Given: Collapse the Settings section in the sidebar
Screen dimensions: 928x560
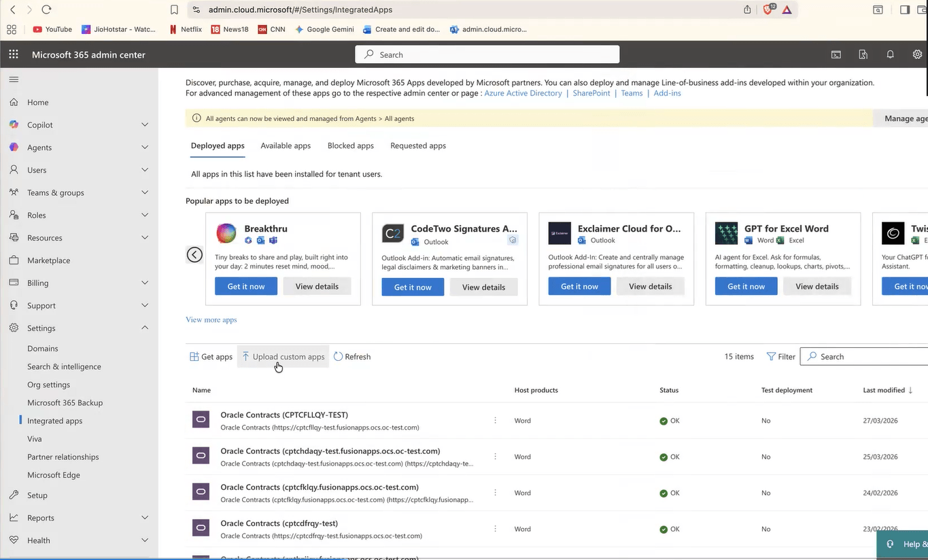Looking at the screenshot, I should coord(144,328).
